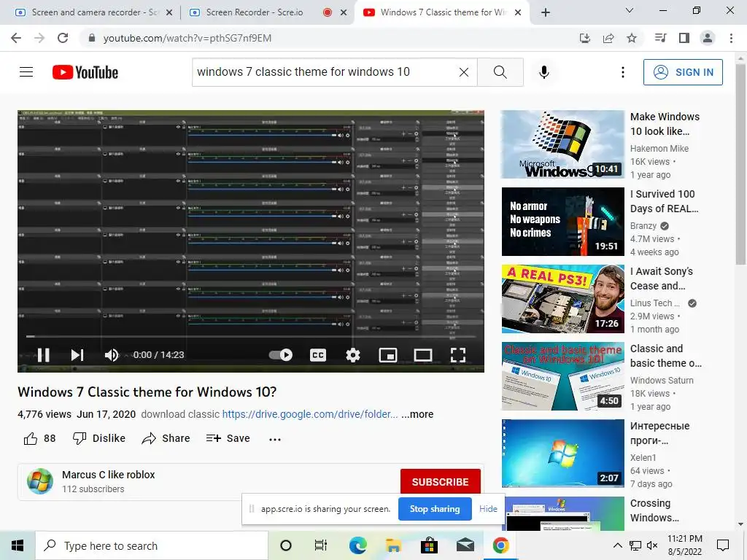747x560 pixels.
Task: Subscribe to Marcus C like roblox
Action: pos(440,482)
